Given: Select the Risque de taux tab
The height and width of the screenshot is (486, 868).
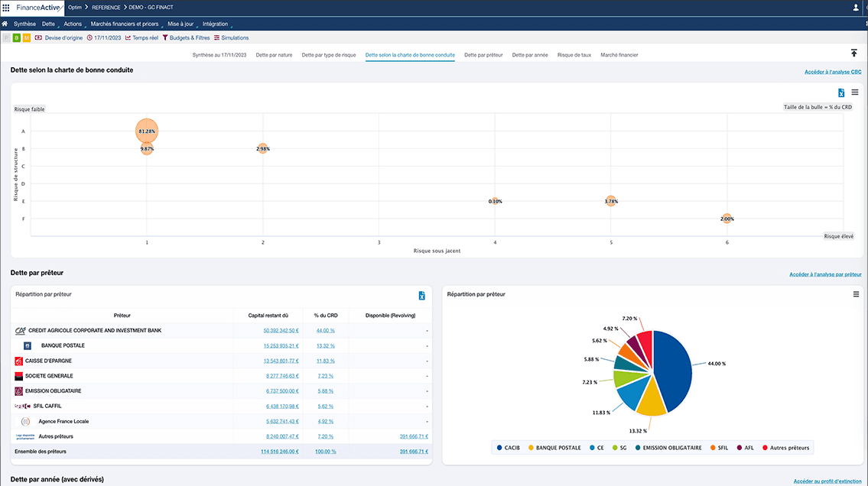Looking at the screenshot, I should (574, 55).
